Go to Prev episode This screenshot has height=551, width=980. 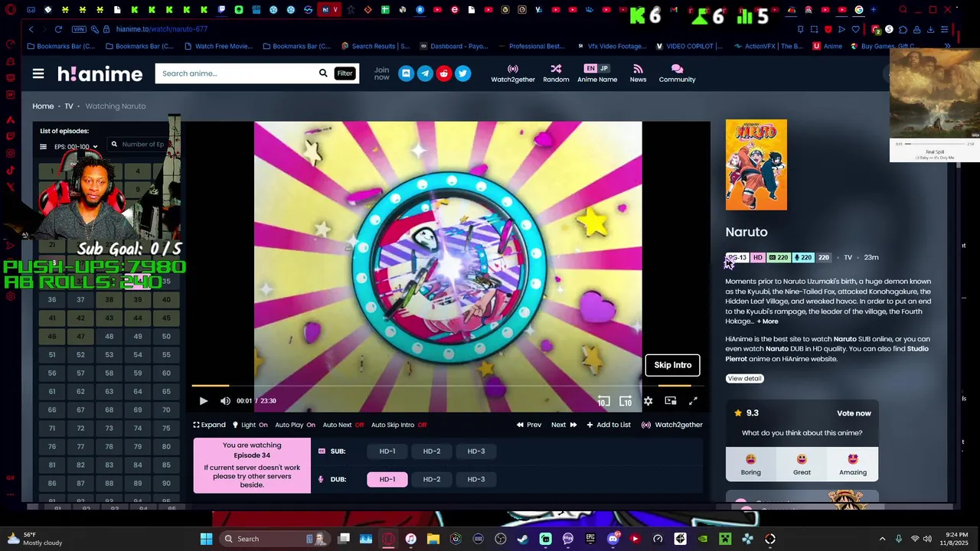click(x=529, y=425)
